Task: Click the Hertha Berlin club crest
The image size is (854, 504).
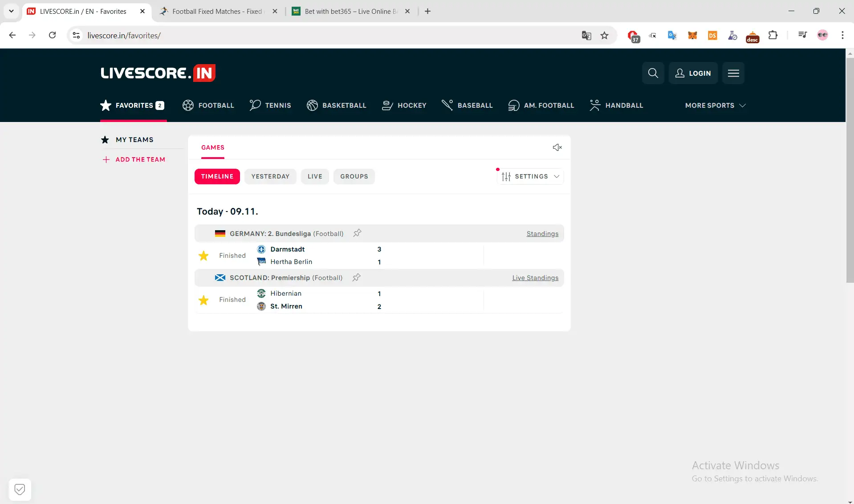Action: (261, 262)
